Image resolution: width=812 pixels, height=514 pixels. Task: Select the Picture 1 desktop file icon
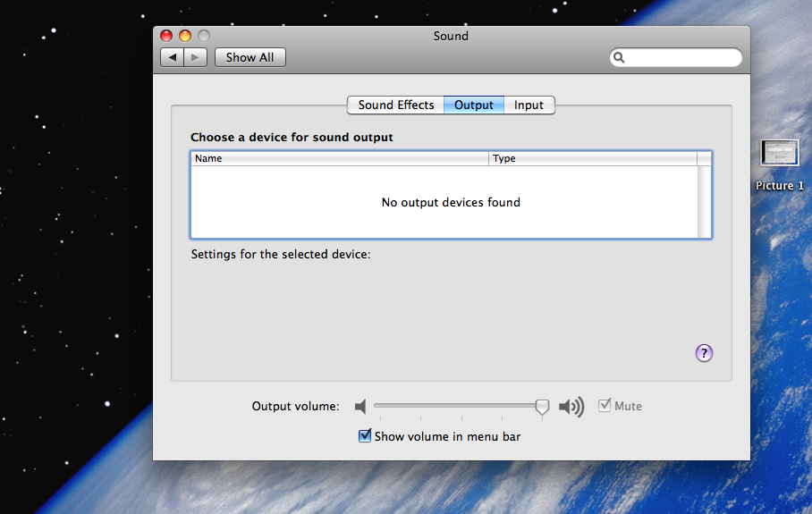pyautogui.click(x=780, y=153)
